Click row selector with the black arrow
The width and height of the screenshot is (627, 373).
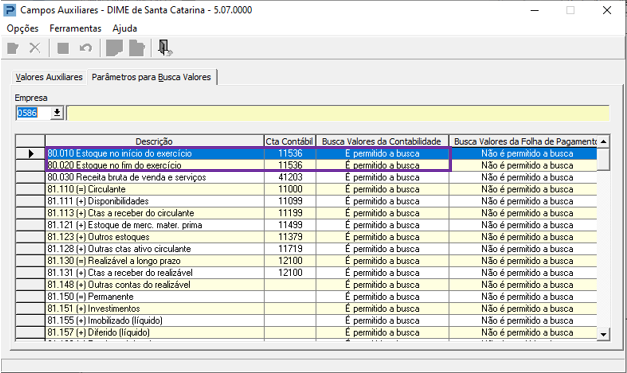30,153
